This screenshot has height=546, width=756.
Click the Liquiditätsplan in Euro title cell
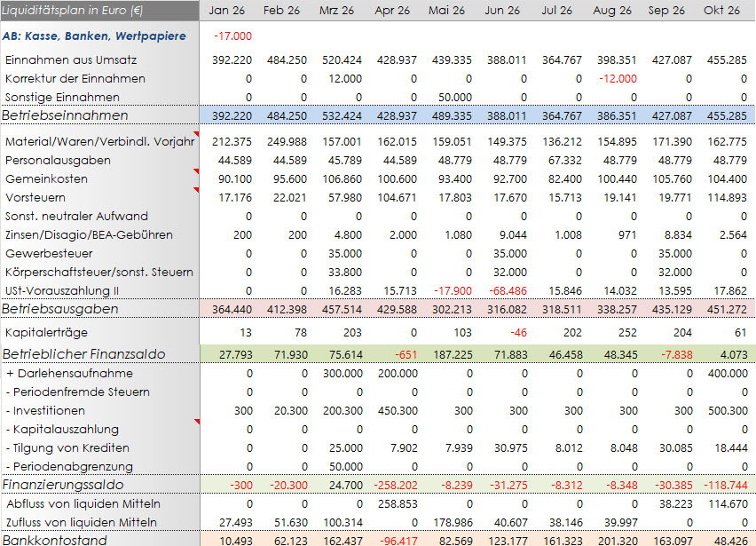pos(71,11)
